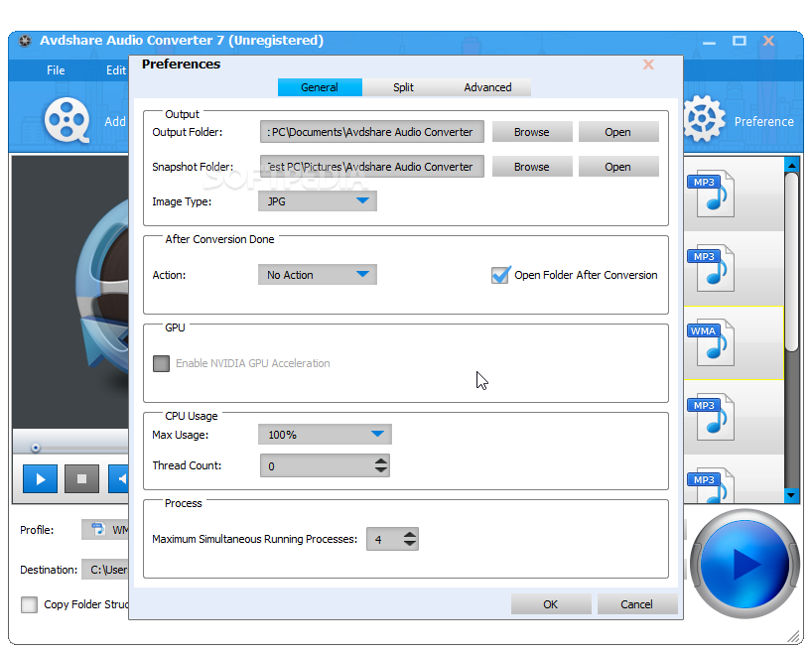Screen dimensions: 812x653
Task: Toggle Copy Folder Structure checkbox in the main window
Action: point(29,604)
